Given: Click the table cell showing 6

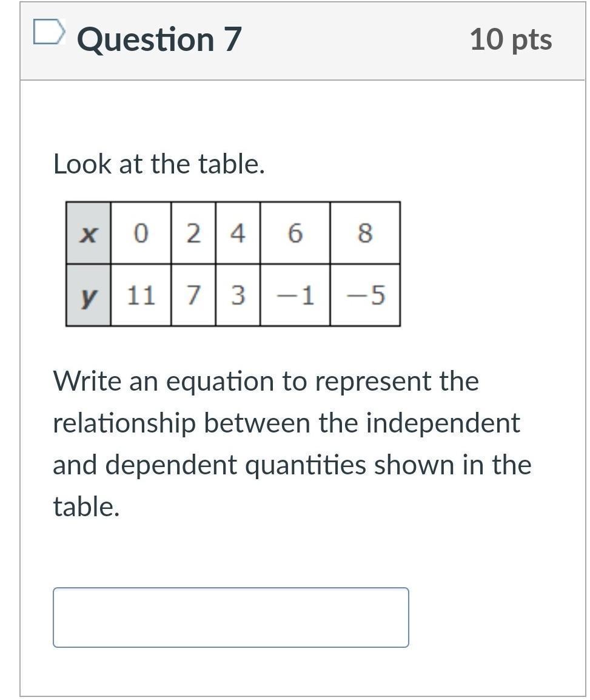Looking at the screenshot, I should click(295, 232).
